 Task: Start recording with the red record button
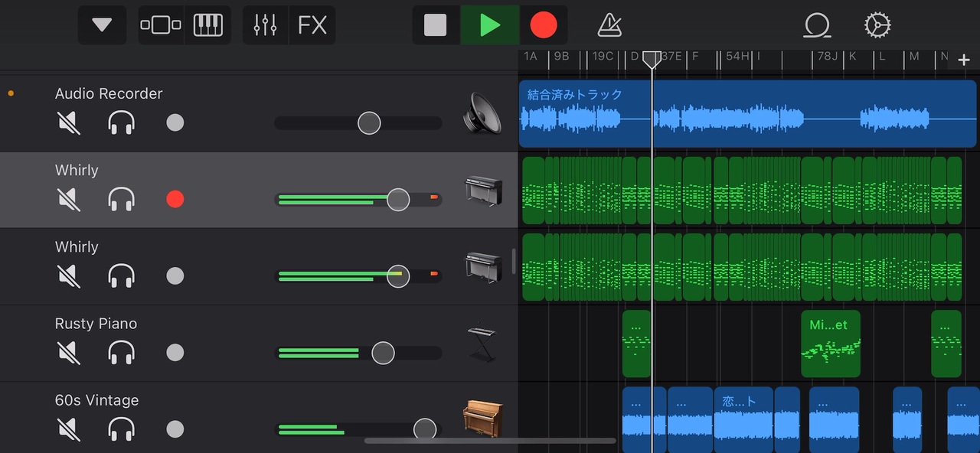click(544, 25)
